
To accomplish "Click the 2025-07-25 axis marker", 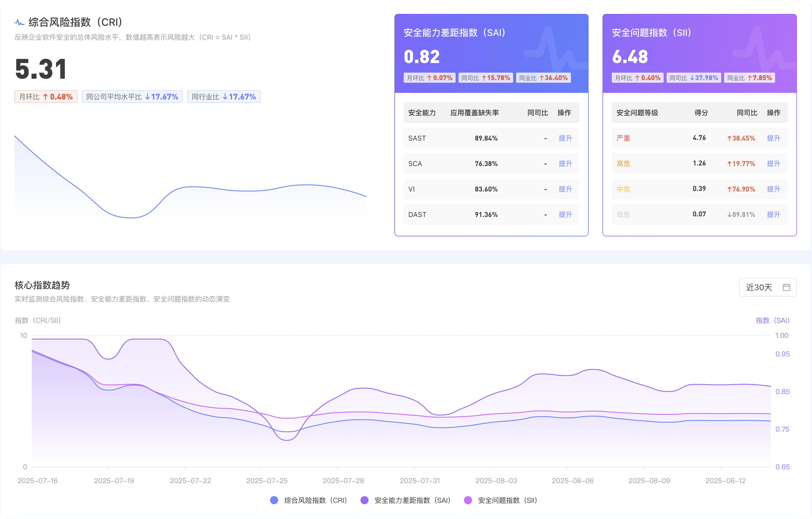I will (267, 481).
